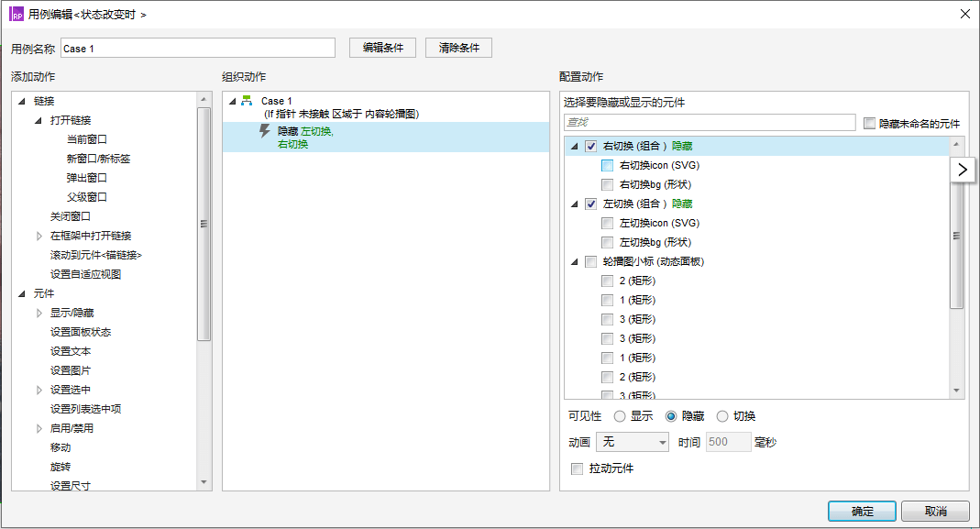Image resolution: width=980 pixels, height=529 pixels.
Task: Collapse 轮播图小标 group arrow
Action: coord(575,261)
